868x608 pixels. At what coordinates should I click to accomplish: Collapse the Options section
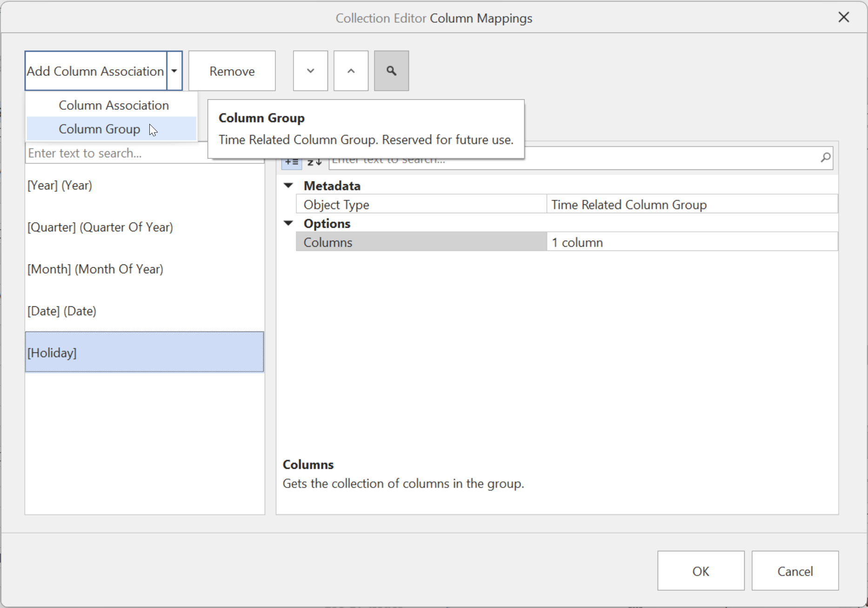(287, 223)
